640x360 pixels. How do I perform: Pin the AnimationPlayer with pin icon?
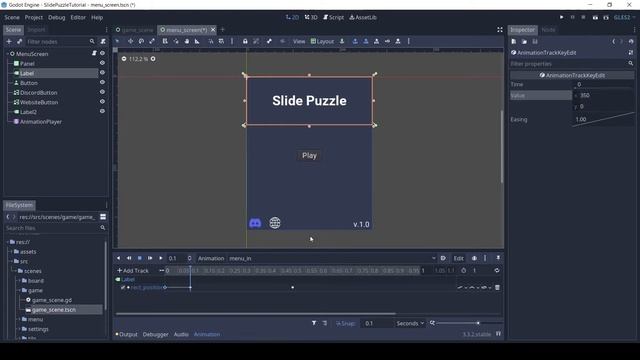pos(498,258)
